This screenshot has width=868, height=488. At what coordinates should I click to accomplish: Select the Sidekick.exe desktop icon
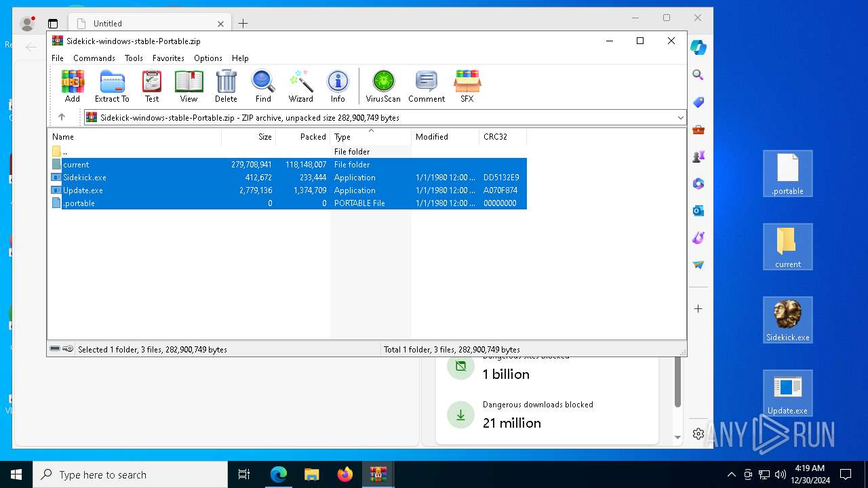[788, 321]
